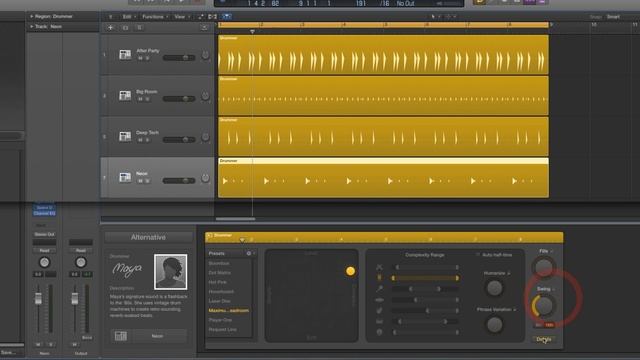Click the duplicate track icon next to plus
The image size is (640, 360).
[125, 27]
